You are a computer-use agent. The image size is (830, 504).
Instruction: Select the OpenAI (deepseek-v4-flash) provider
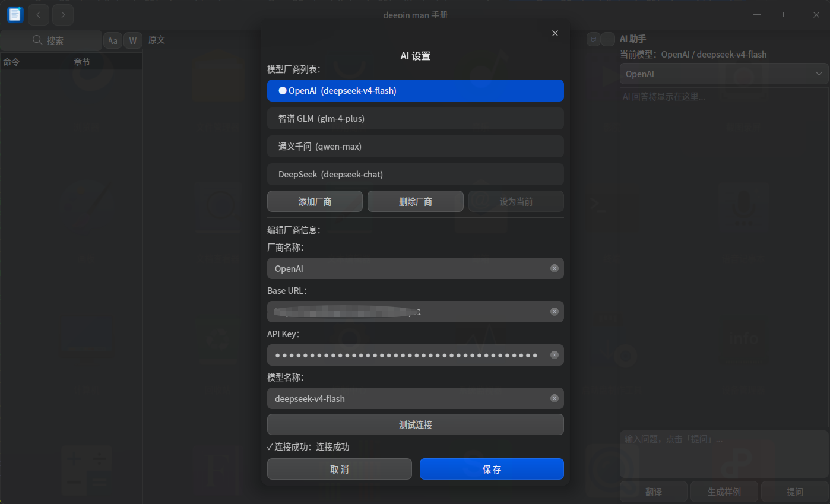[416, 91]
